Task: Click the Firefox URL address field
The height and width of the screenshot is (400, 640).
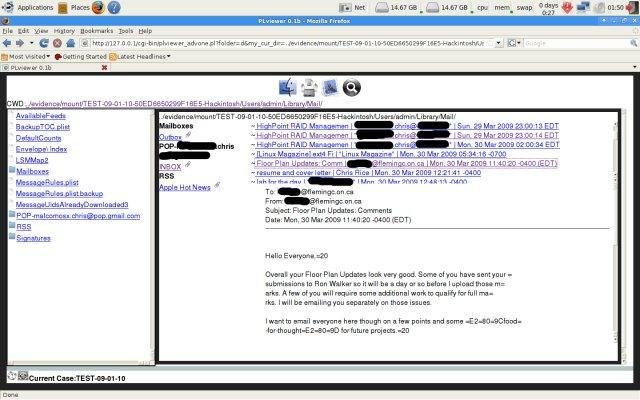Action: [x=288, y=43]
